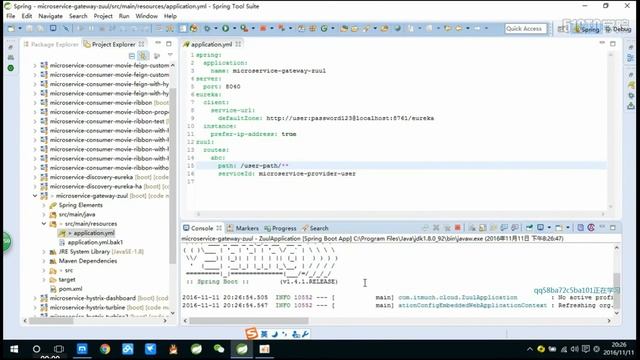Viewport: 640px width, 360px height.
Task: Switch to the Debug perspective
Action: pos(618,29)
